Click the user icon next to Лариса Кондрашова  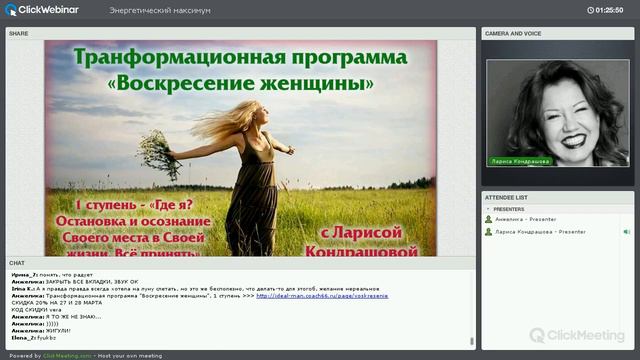click(x=488, y=232)
